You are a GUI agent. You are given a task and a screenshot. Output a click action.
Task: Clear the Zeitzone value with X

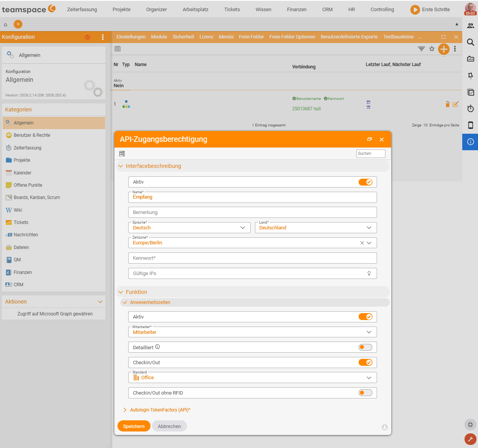[x=362, y=243]
